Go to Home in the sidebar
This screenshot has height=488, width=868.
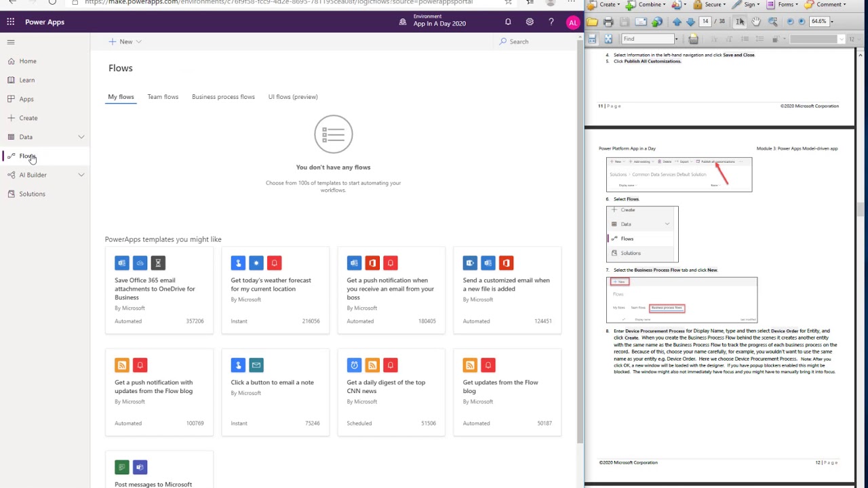[28, 61]
